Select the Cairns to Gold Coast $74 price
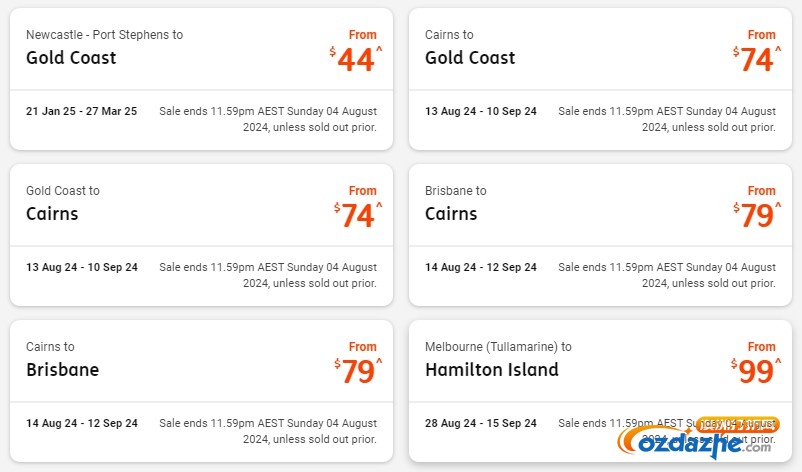Image resolution: width=802 pixels, height=472 pixels. click(x=757, y=59)
